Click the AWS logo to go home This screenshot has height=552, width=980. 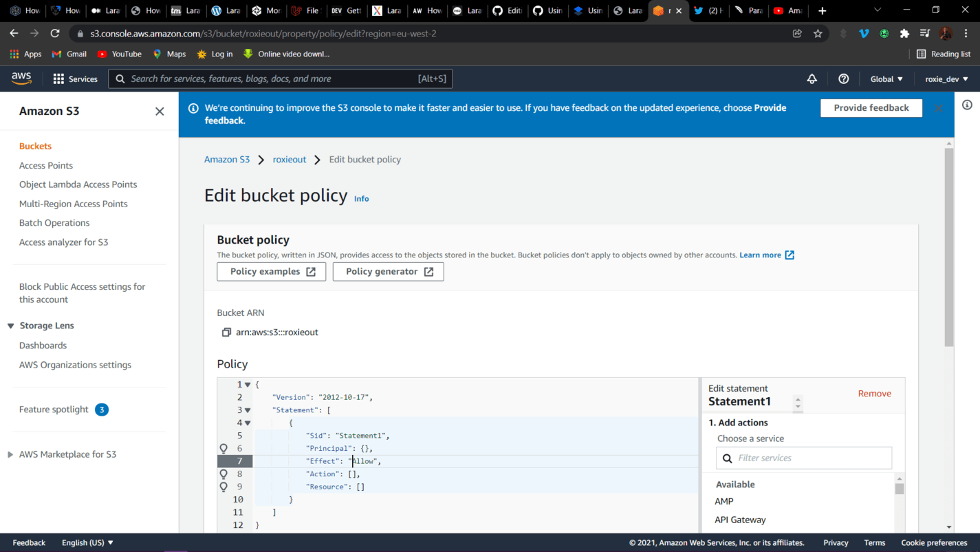(x=21, y=78)
